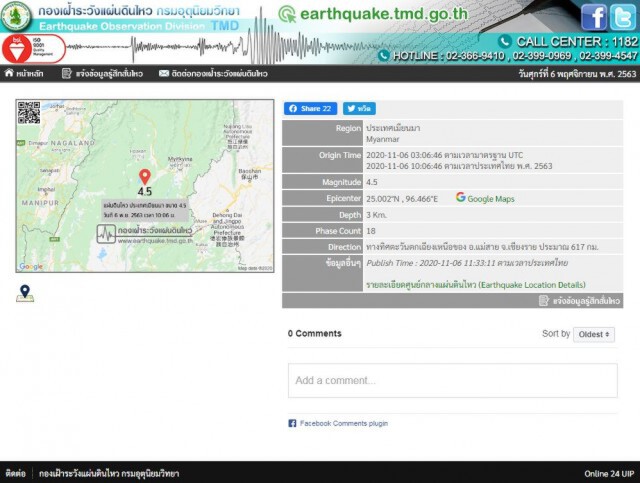The image size is (640, 483).
Task: Click the HOTLINE phone numbers text
Action: coord(515,56)
